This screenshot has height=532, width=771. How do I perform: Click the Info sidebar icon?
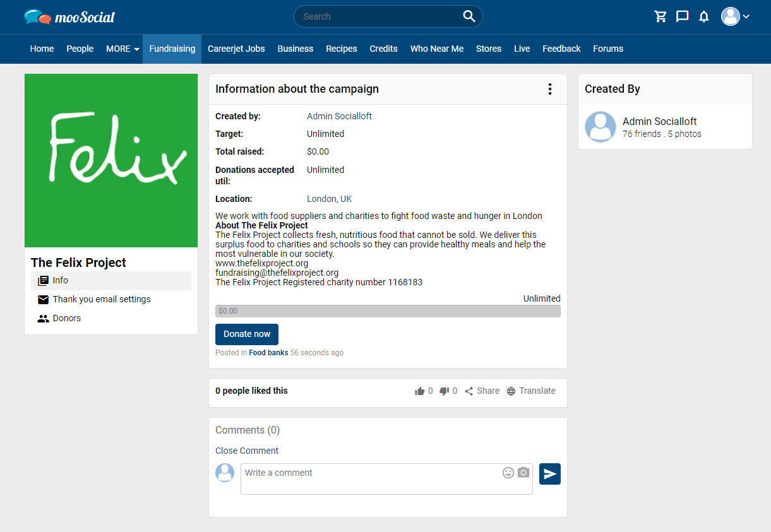43,281
